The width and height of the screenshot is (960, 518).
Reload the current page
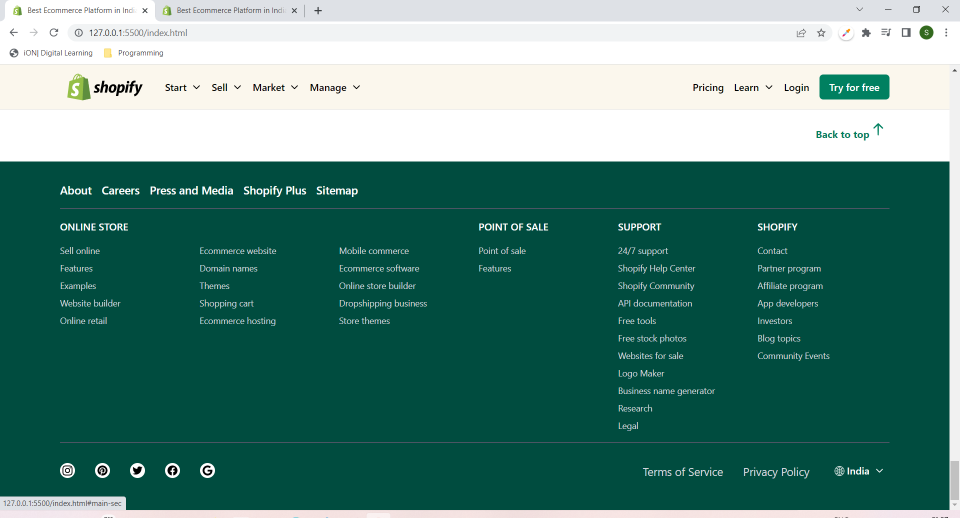point(54,32)
